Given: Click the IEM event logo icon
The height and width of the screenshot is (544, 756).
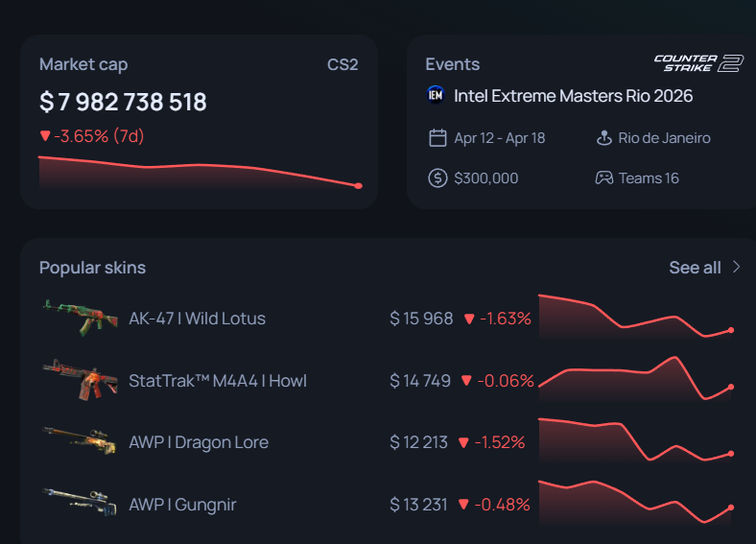Looking at the screenshot, I should pos(436,95).
